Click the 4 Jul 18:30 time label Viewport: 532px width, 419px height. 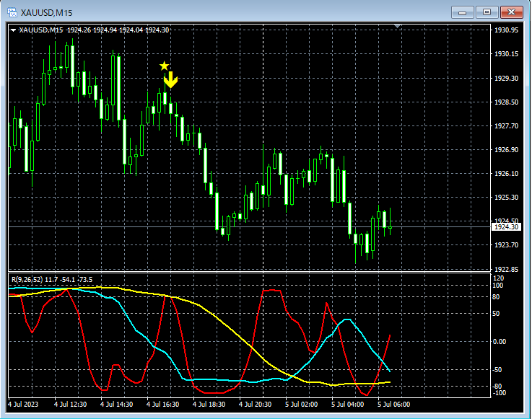(x=209, y=405)
